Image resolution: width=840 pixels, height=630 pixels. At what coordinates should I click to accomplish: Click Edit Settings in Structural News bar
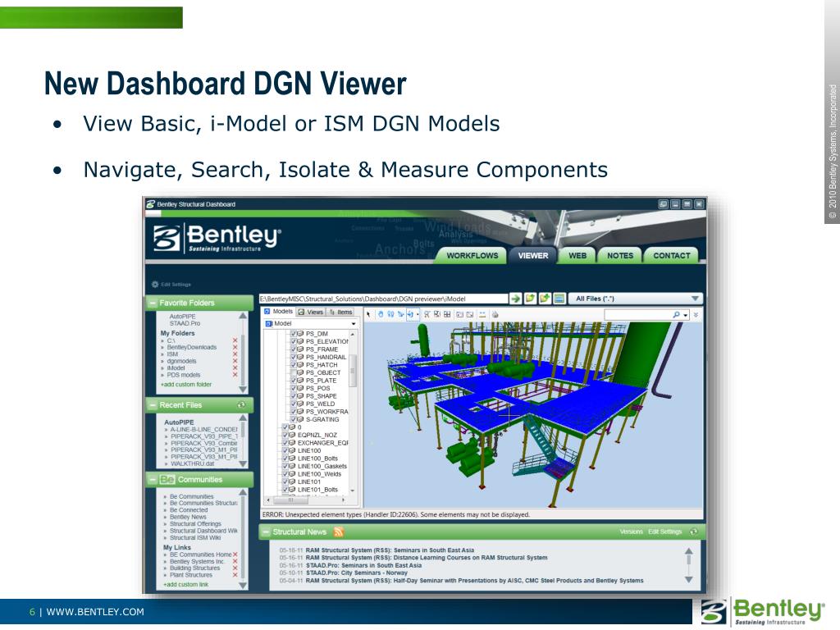point(664,532)
